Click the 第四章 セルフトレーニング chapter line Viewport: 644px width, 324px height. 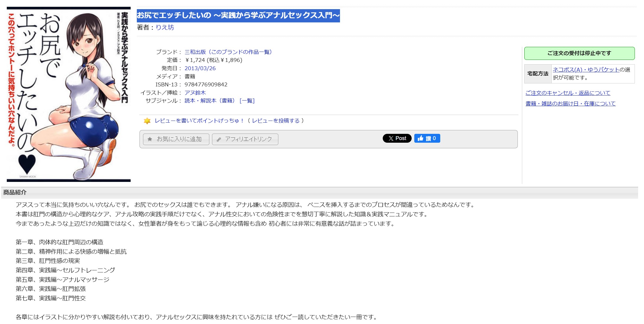pos(65,270)
